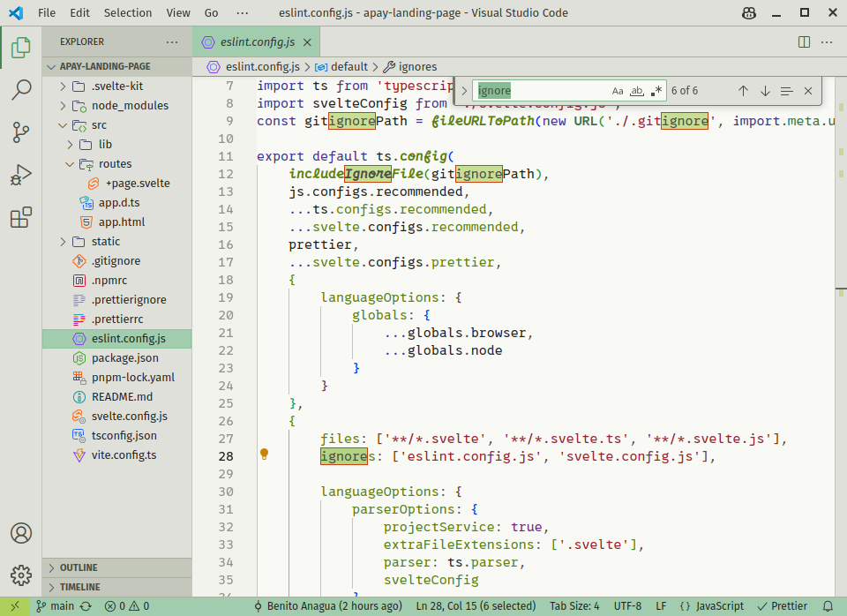The image size is (847, 616).
Task: Open the Edit menu
Action: 79,13
